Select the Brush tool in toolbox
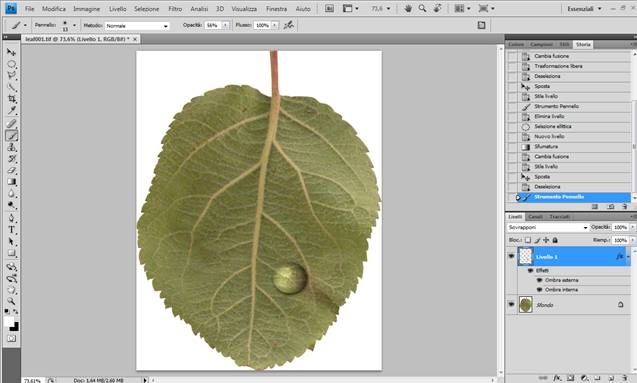637x383 pixels. pyautogui.click(x=11, y=136)
